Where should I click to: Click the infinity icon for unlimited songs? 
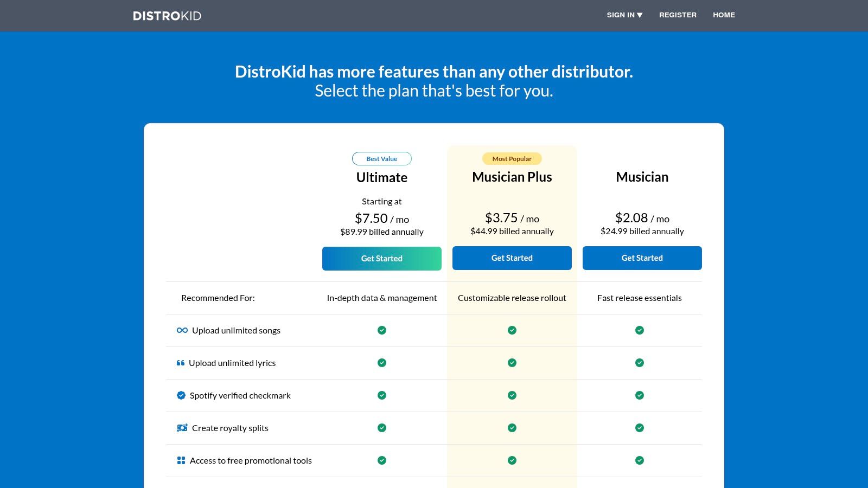(182, 330)
